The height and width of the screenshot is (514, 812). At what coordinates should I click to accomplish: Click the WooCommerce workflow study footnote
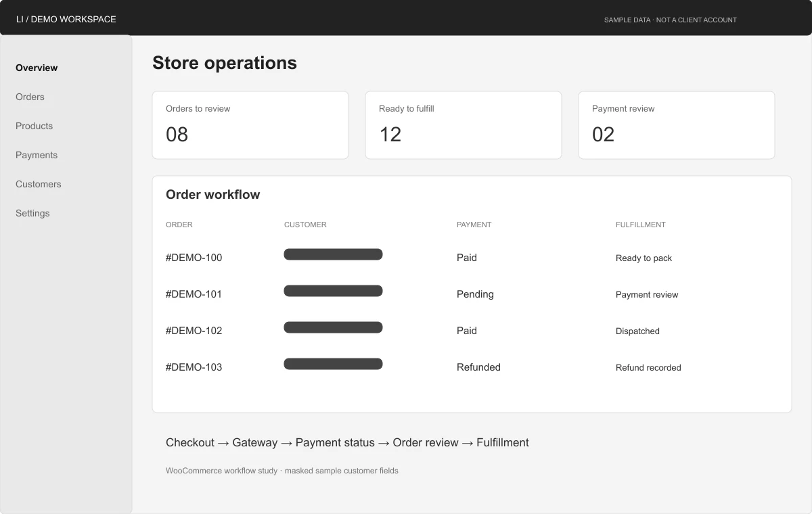[282, 471]
